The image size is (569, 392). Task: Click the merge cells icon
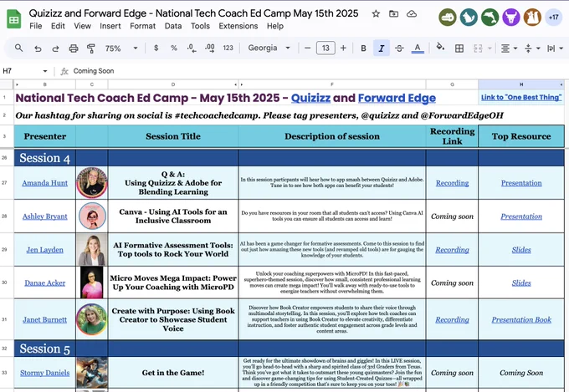tap(478, 48)
